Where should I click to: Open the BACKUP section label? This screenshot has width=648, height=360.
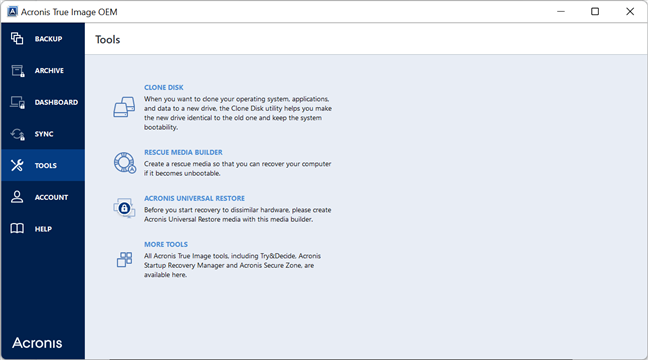pyautogui.click(x=48, y=39)
